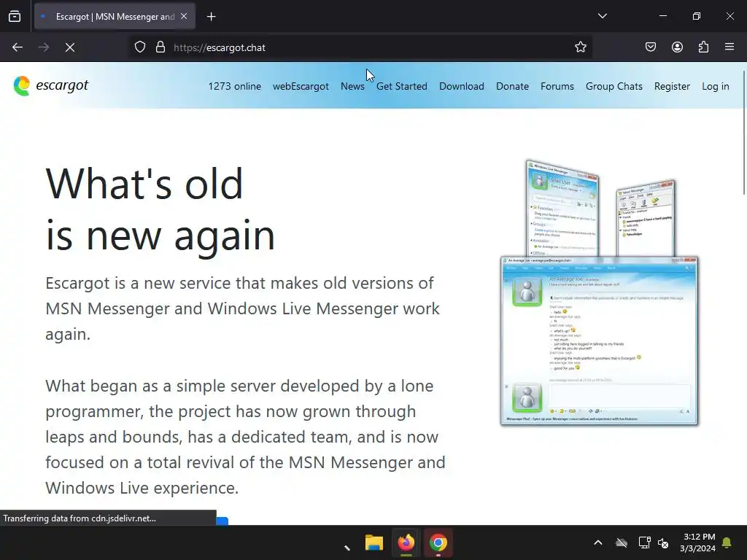747x560 pixels.
Task: Click Log in link
Action: coord(715,86)
